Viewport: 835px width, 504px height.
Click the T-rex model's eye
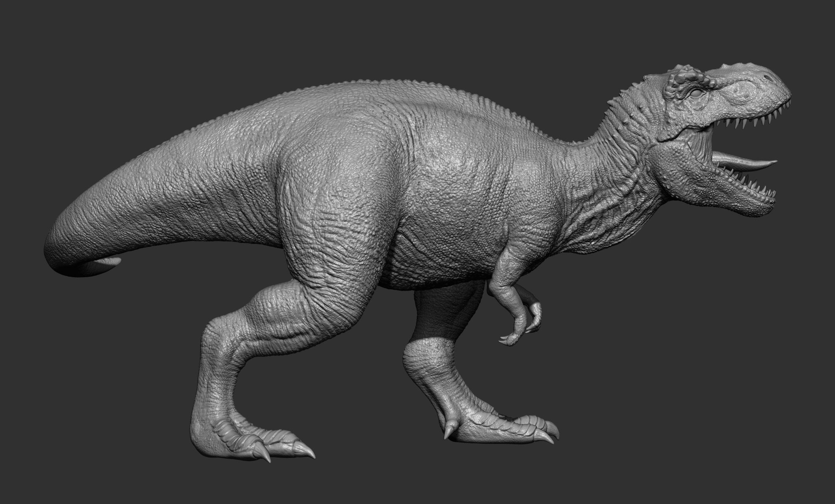pos(696,93)
